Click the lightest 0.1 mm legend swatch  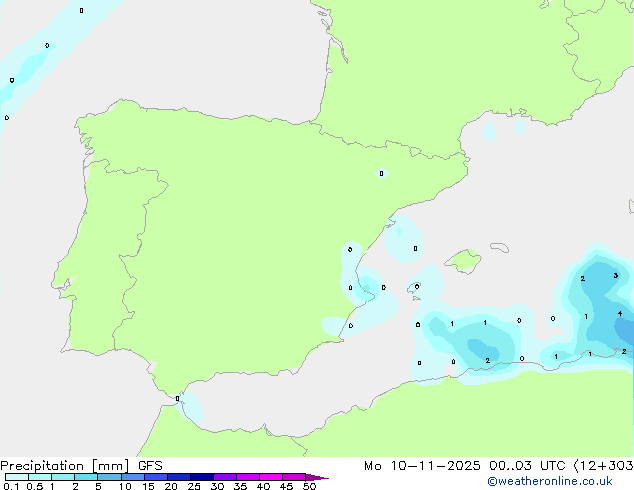[17, 477]
